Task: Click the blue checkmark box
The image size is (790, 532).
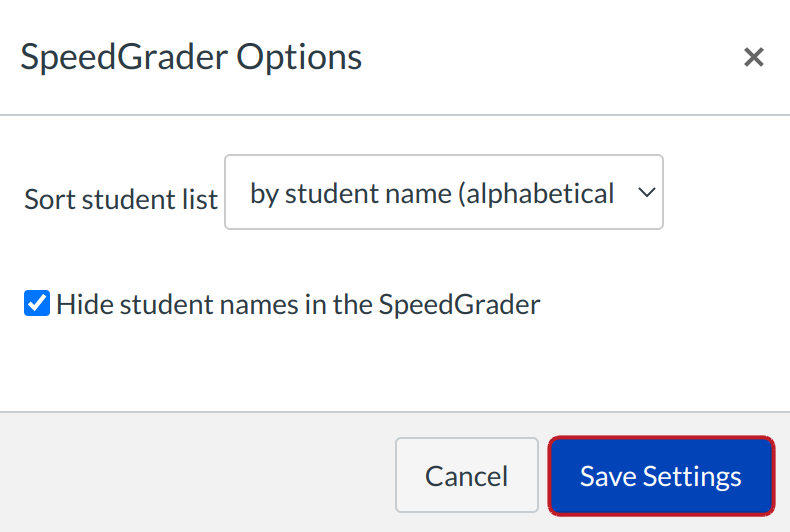Action: pos(37,304)
